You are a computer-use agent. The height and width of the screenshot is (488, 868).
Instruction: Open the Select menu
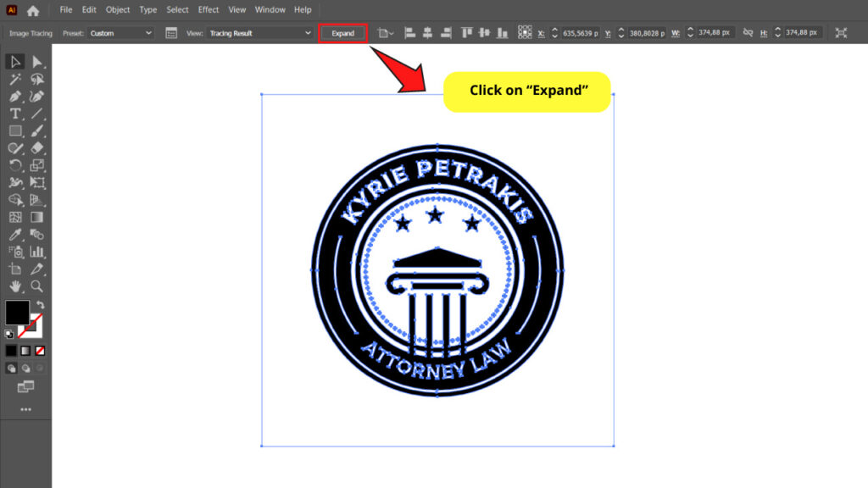(177, 9)
